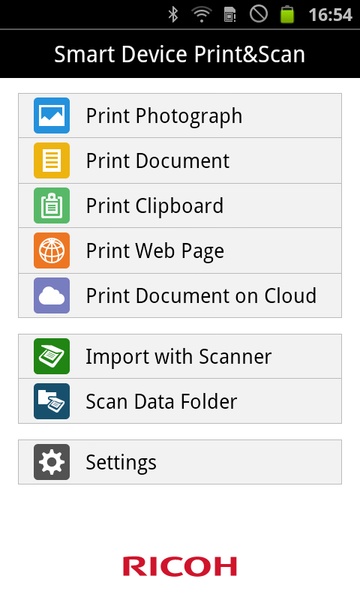Tap the green Import with Scanner icon
The height and width of the screenshot is (600, 360).
tap(52, 356)
